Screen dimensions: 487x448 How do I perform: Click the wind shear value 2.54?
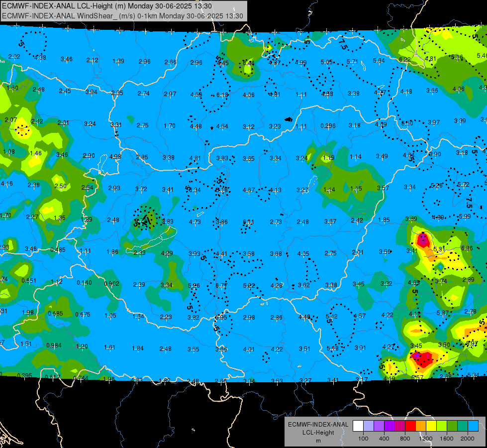[87, 188]
